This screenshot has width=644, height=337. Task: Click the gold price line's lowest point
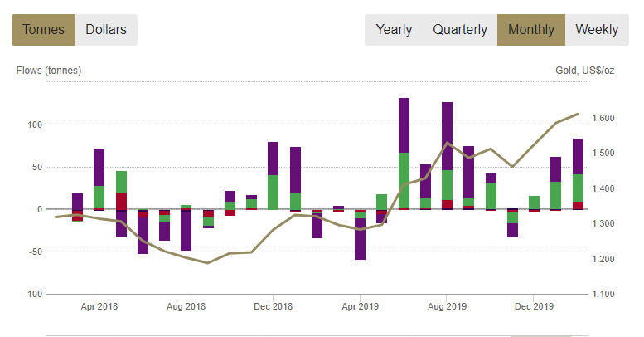coord(207,263)
